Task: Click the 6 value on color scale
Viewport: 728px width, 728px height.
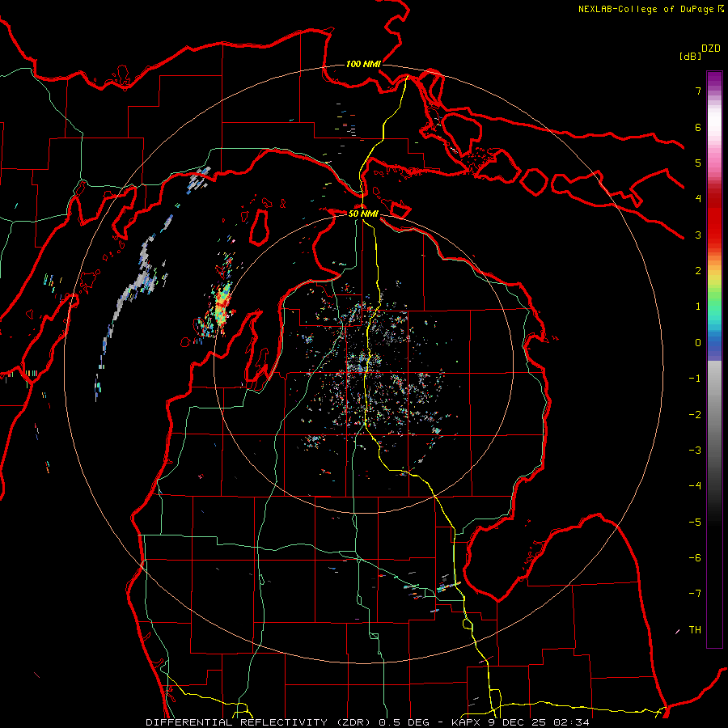Action: [698, 127]
